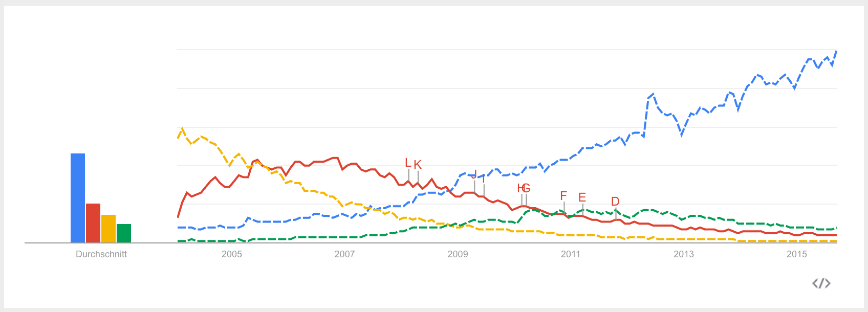Click the red average bar
Viewport: 868px width, 312px height.
(x=93, y=222)
